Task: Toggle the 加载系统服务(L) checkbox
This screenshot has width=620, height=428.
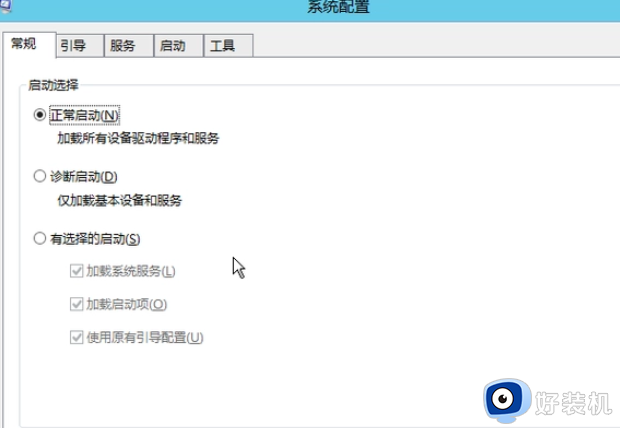Action: tap(76, 271)
